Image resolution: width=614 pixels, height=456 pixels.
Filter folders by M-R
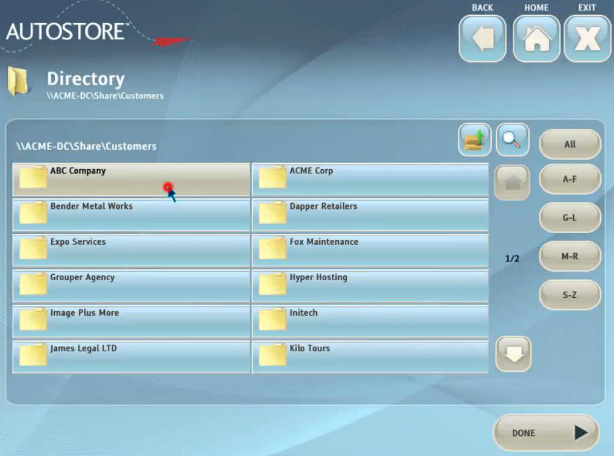point(570,256)
